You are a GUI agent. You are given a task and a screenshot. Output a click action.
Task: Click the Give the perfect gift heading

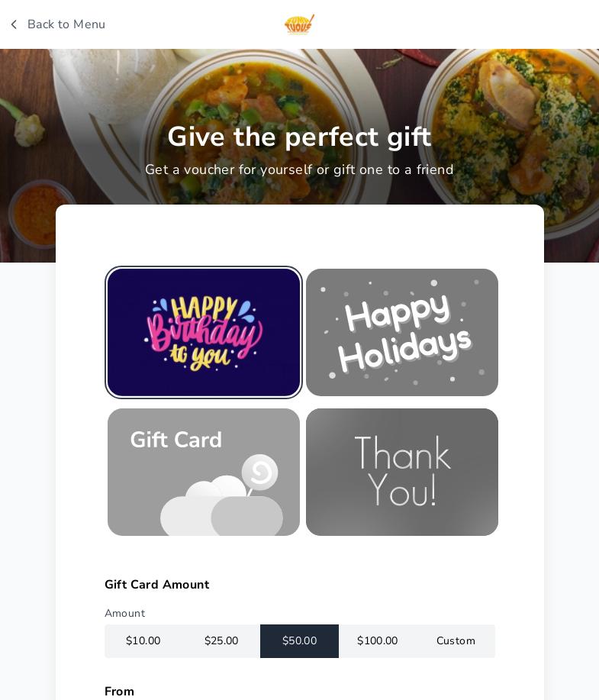(x=299, y=136)
